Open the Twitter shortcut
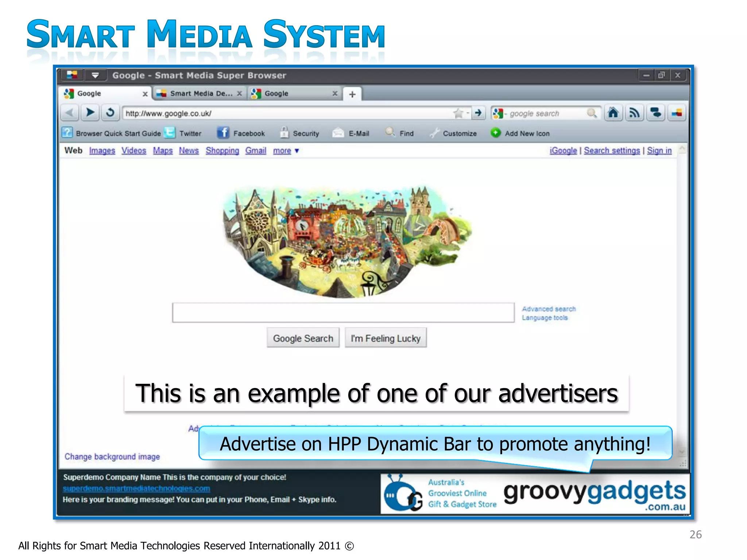The image size is (747, 560). click(x=183, y=133)
